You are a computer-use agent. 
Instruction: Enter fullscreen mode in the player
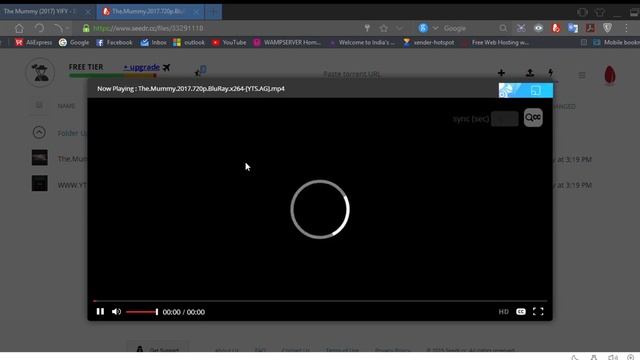[538, 311]
